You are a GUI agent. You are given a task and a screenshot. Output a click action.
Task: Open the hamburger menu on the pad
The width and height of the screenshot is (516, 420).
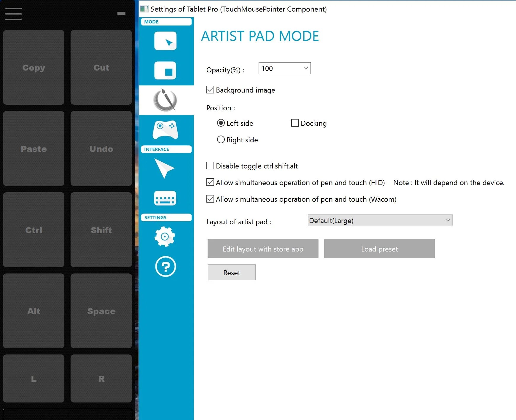13,13
